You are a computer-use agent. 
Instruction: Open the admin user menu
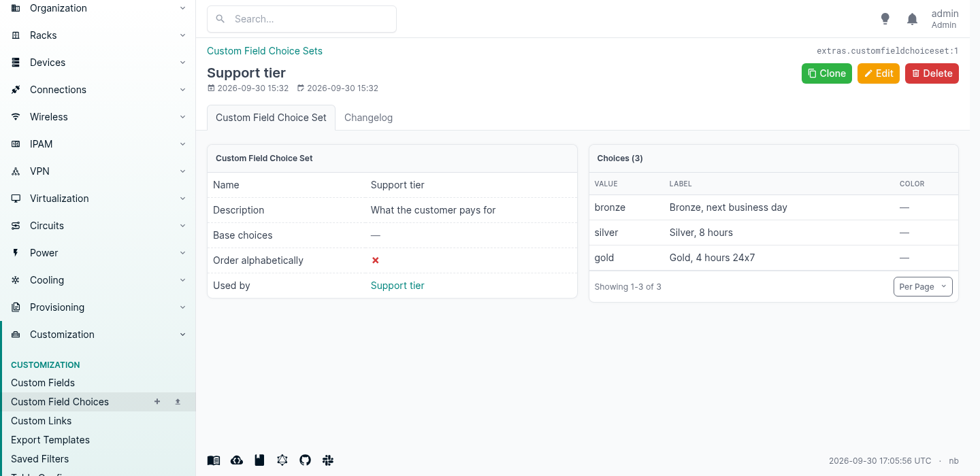tap(945, 19)
